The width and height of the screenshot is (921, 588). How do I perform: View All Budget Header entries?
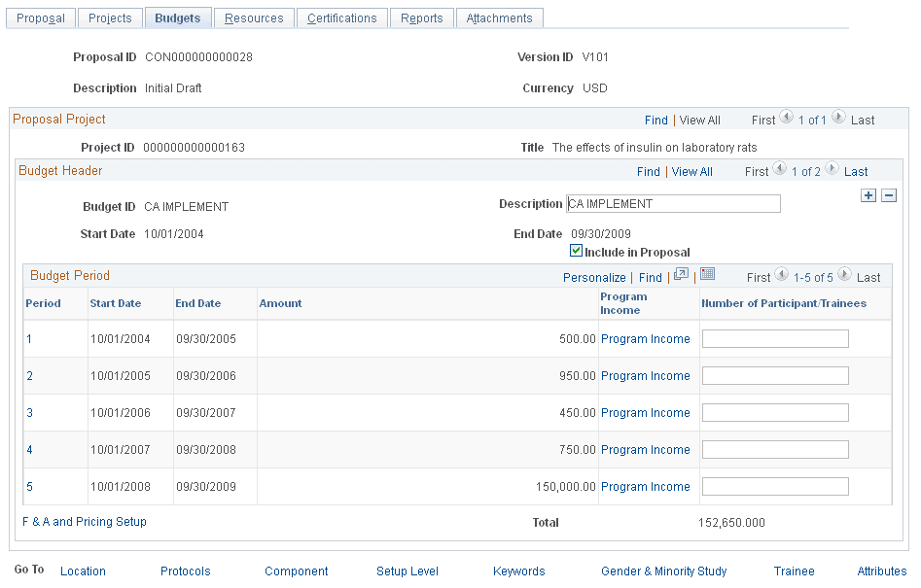(691, 171)
